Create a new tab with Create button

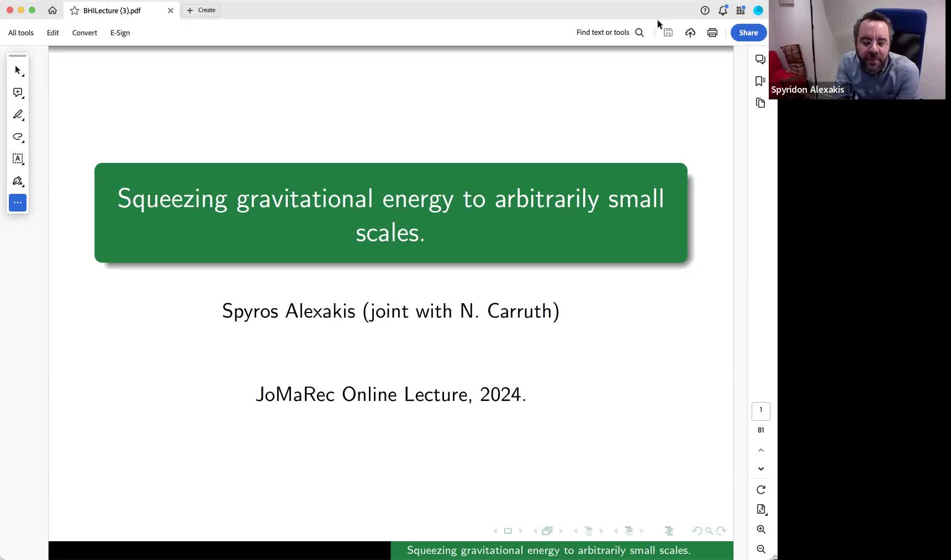coord(201,10)
